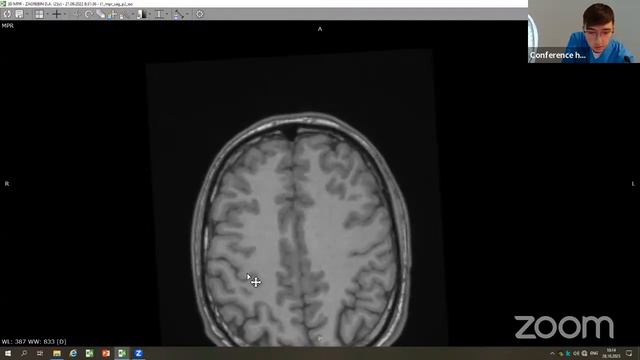The image size is (640, 360).
Task: Click the axial brain MRI slice image
Action: (x=302, y=229)
